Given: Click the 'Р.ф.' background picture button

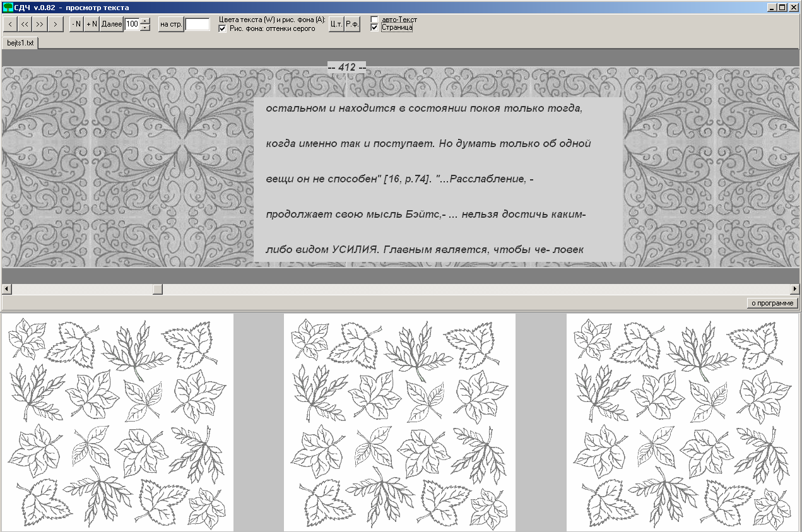Looking at the screenshot, I should [352, 24].
